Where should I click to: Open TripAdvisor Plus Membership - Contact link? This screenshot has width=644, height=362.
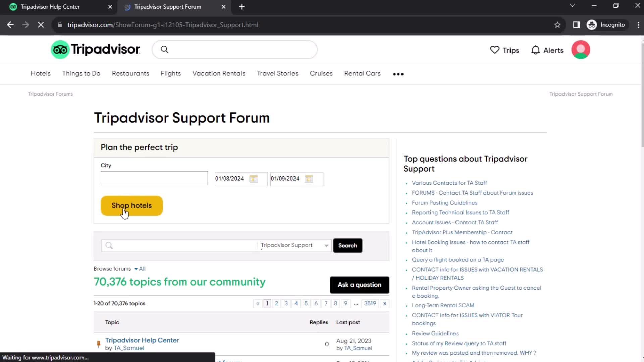[462, 232]
